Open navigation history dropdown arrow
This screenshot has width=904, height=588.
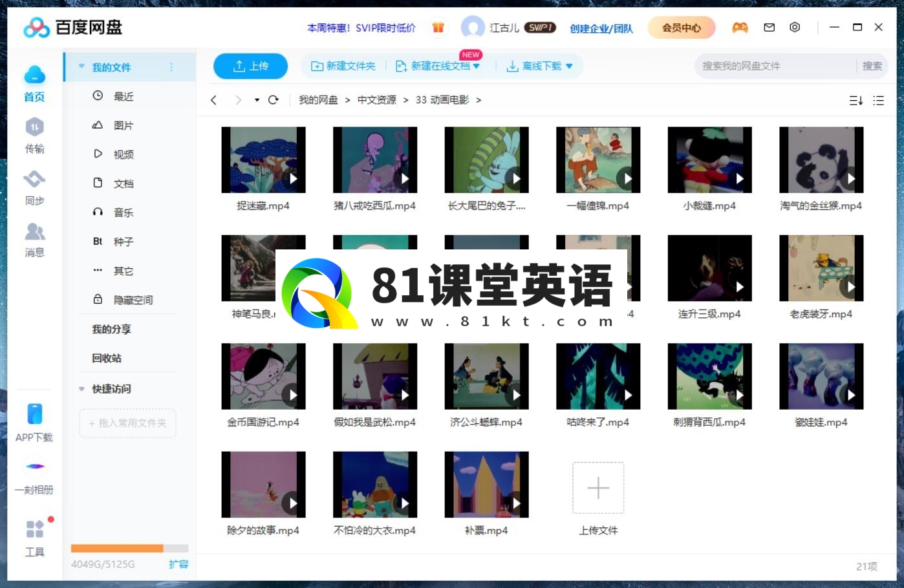pyautogui.click(x=257, y=100)
